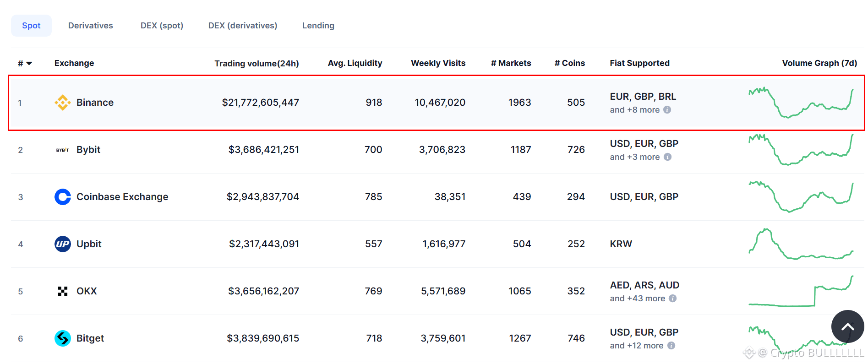Sort table by Trading volume(24h) header

click(x=257, y=63)
